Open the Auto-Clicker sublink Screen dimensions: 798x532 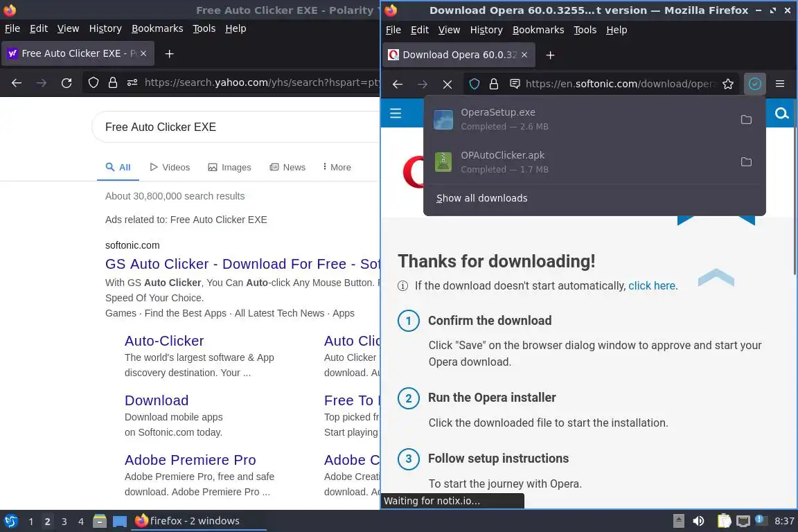point(164,341)
